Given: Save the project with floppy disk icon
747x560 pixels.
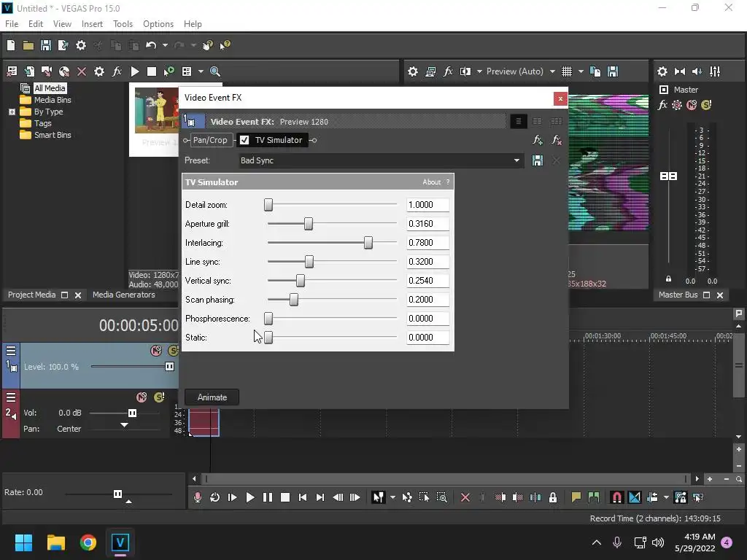Looking at the screenshot, I should pyautogui.click(x=46, y=45).
